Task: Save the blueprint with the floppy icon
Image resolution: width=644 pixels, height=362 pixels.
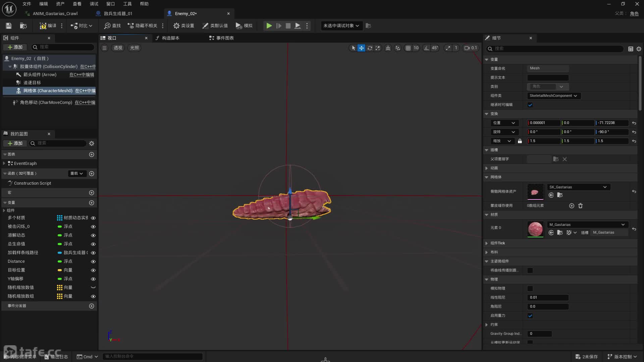Action: click(x=9, y=26)
